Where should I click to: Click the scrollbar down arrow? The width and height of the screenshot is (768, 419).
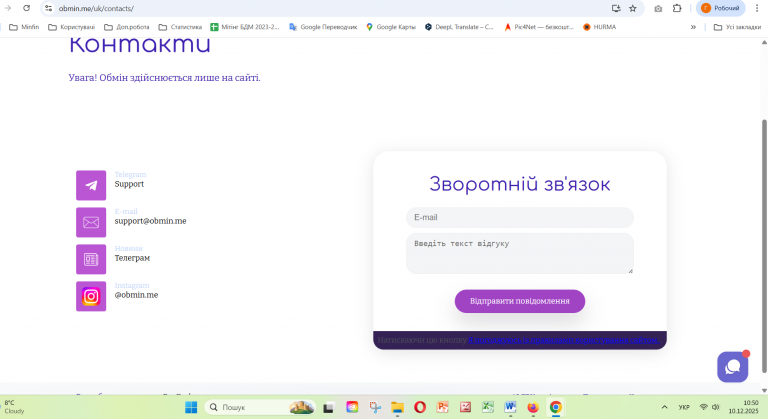tap(764, 391)
